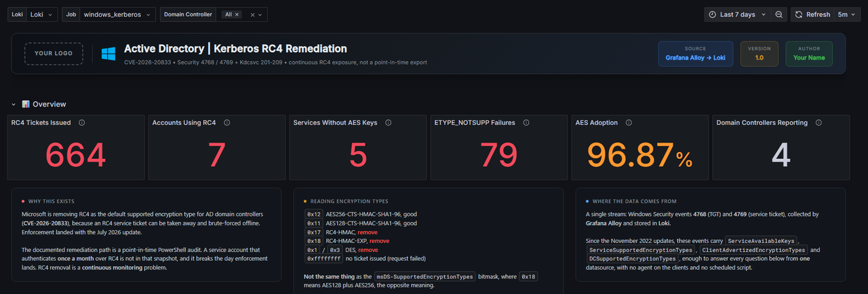Viewport: 868px width, 294px height.
Task: Click the WHERE THE DATA COMES FROM heading
Action: coord(635,202)
